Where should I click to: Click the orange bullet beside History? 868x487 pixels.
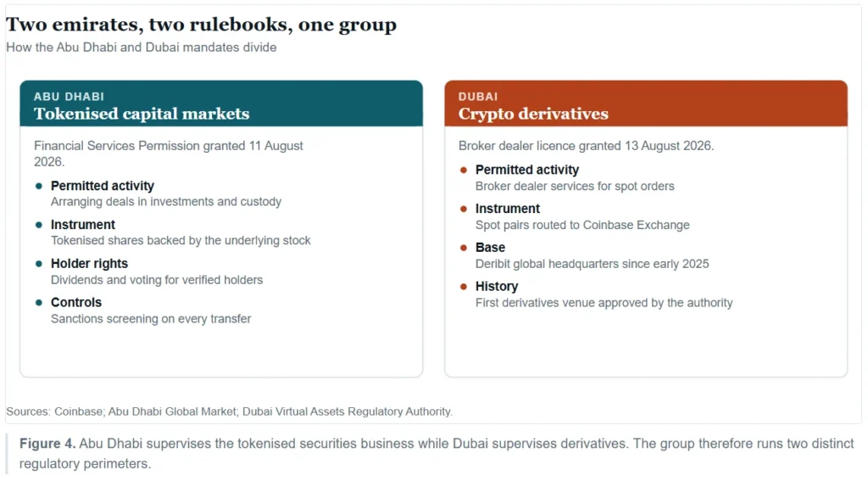(x=464, y=287)
